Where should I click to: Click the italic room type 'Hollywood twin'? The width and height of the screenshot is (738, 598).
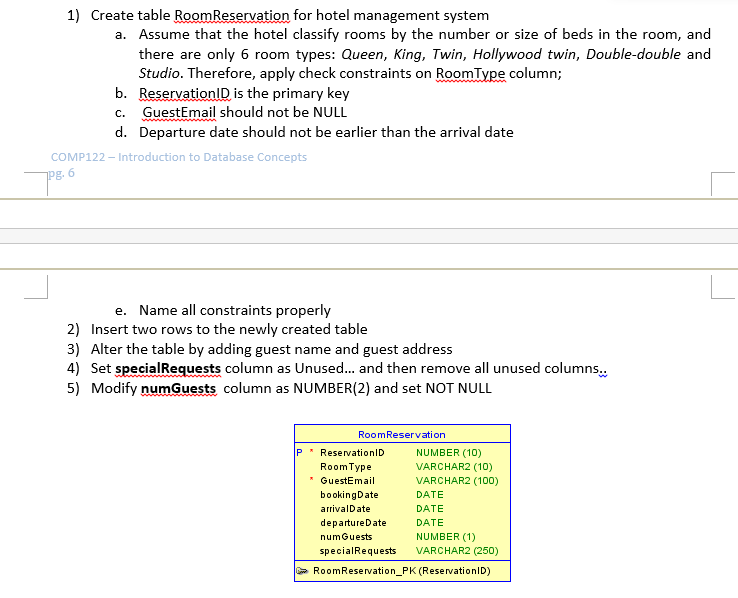point(524,55)
